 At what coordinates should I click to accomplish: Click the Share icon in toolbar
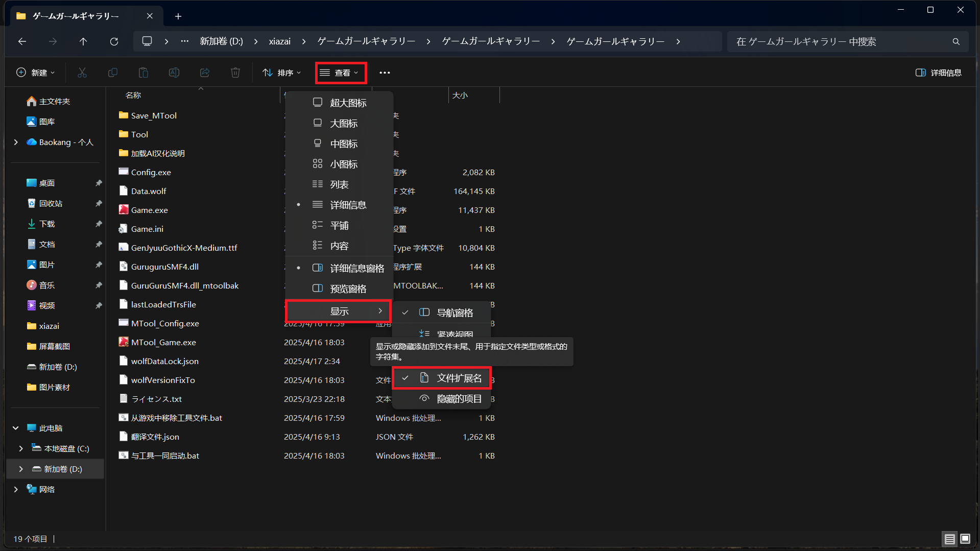point(205,73)
